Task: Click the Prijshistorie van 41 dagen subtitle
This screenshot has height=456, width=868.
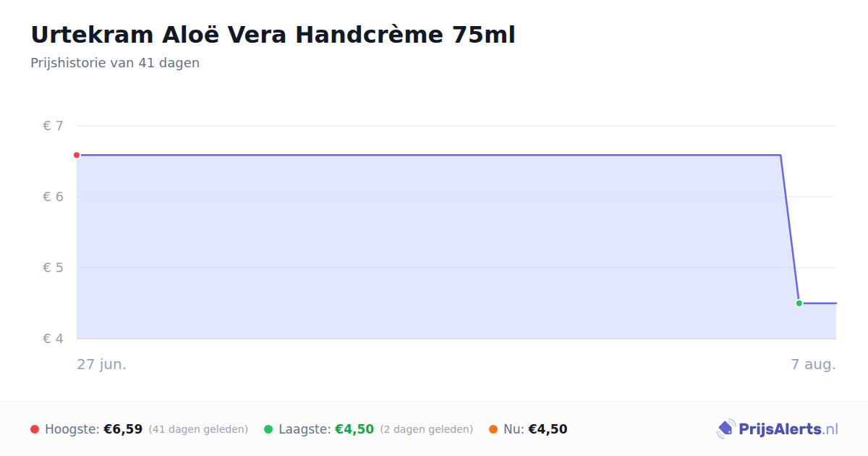Action: (x=115, y=63)
